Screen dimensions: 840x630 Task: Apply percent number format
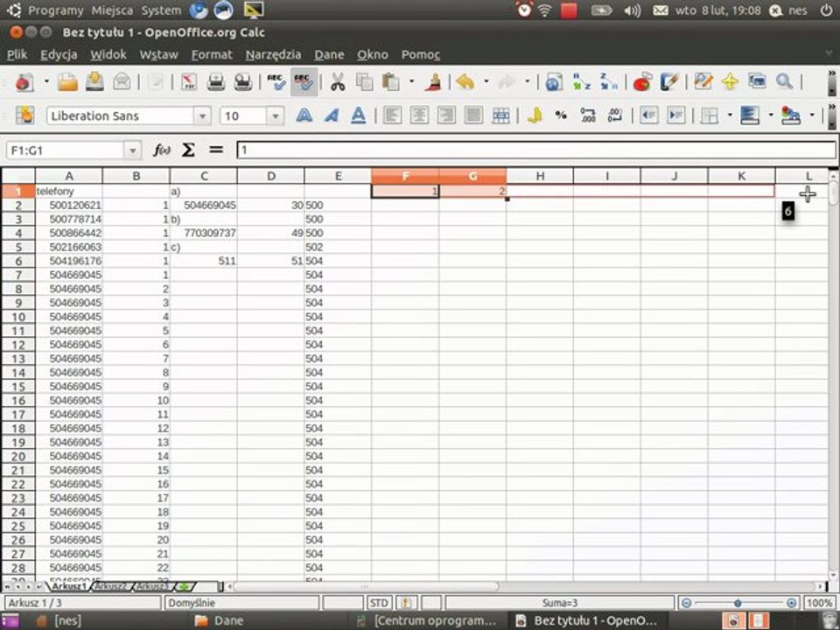[x=561, y=115]
